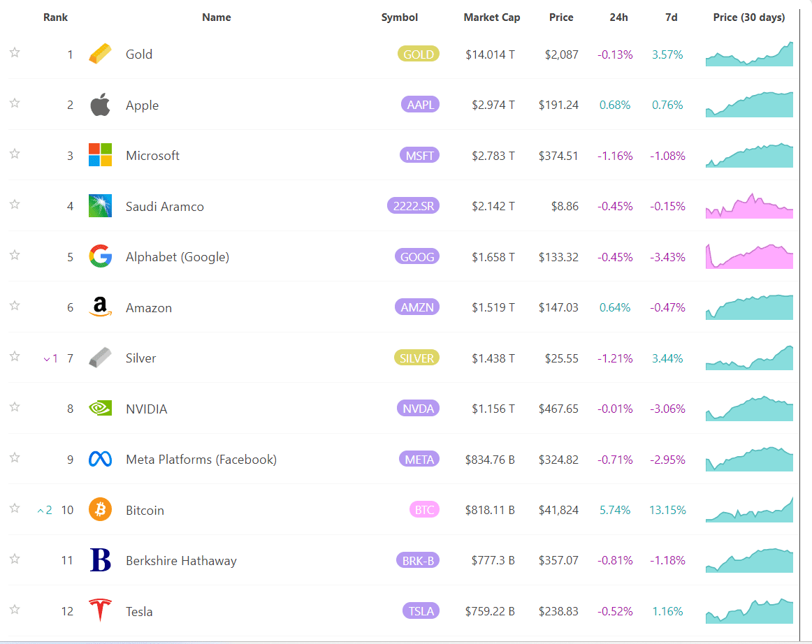The image size is (812, 644).
Task: Select Alphabet's pink 30-day price chart
Action: pos(749,256)
